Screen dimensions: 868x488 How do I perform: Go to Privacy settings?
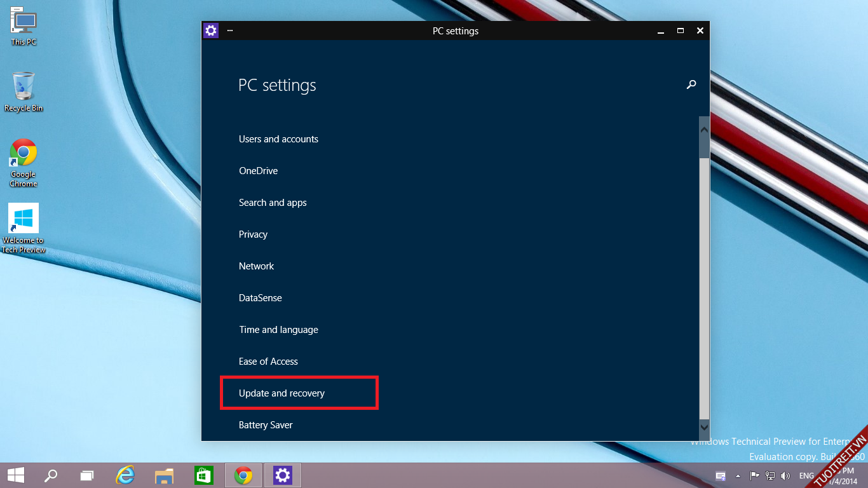[253, 234]
